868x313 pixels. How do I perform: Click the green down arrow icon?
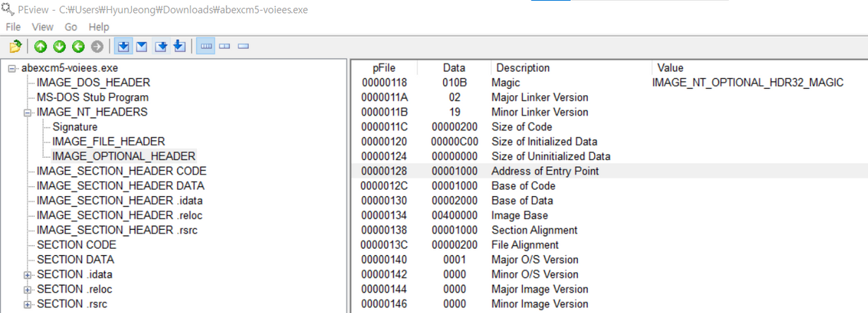click(59, 47)
